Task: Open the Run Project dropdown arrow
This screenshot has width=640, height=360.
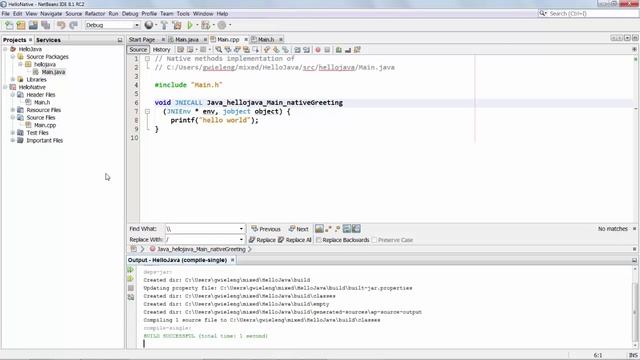Action: pyautogui.click(x=197, y=25)
